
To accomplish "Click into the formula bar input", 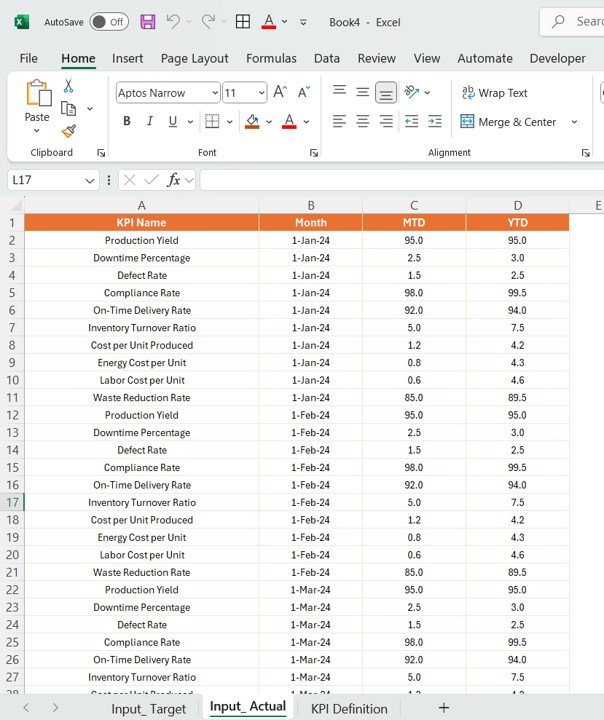I will [402, 180].
